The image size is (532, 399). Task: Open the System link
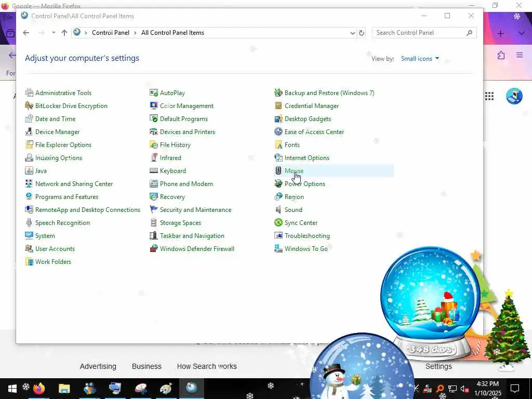45,235
